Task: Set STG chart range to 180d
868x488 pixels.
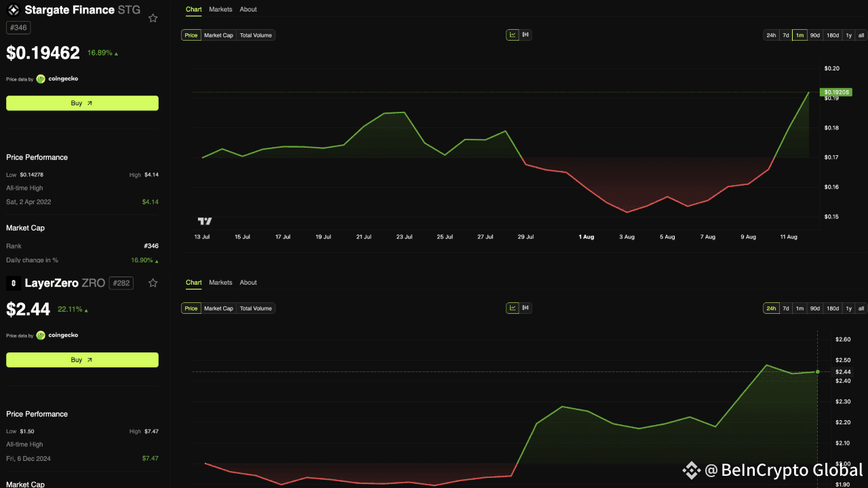Action: coord(833,35)
